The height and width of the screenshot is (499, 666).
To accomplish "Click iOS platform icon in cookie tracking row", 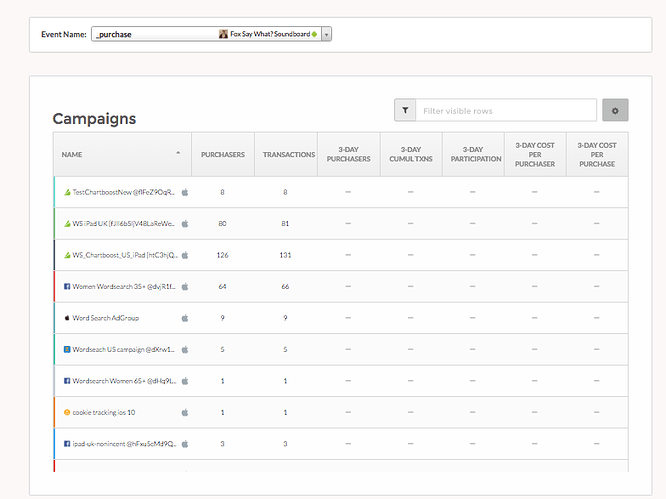I will click(x=185, y=412).
